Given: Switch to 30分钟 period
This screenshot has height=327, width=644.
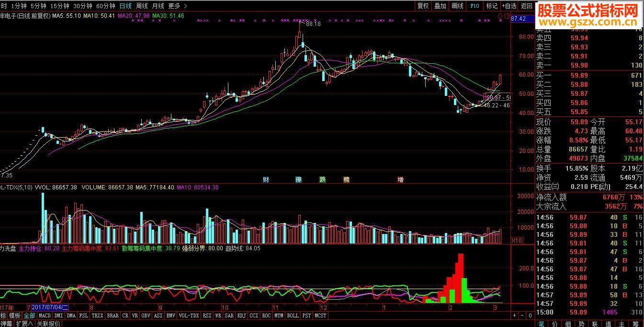Looking at the screenshot, I should point(82,6).
